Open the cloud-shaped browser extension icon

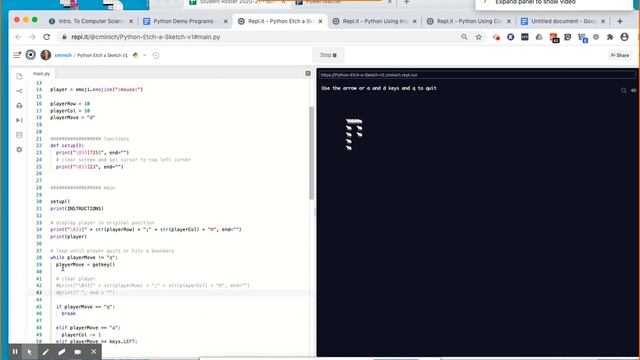tap(539, 37)
